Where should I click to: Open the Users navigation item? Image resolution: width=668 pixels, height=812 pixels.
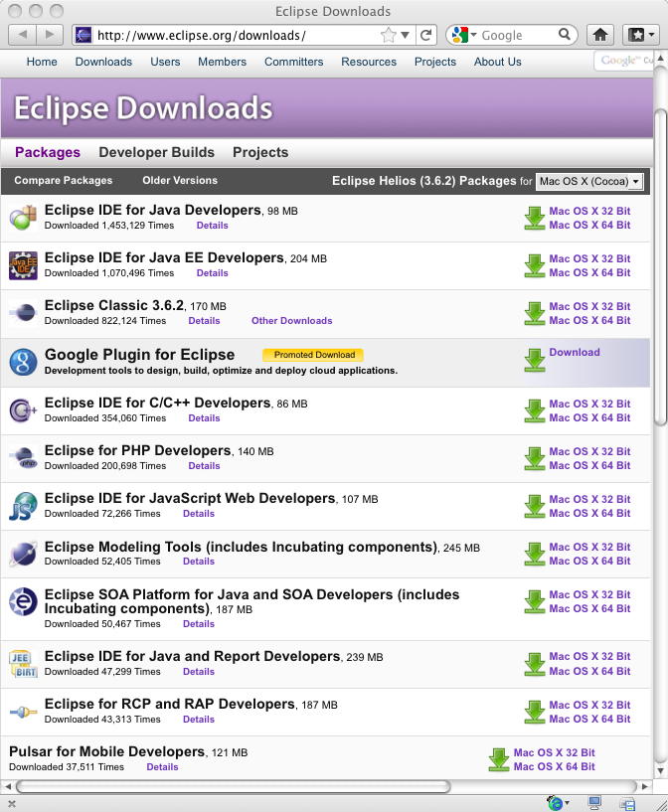[165, 62]
